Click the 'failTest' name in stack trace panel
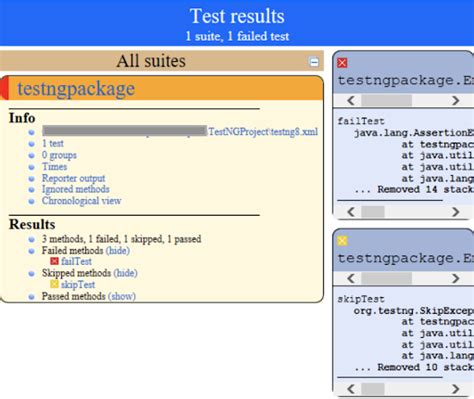The height and width of the screenshot is (399, 474). (361, 121)
